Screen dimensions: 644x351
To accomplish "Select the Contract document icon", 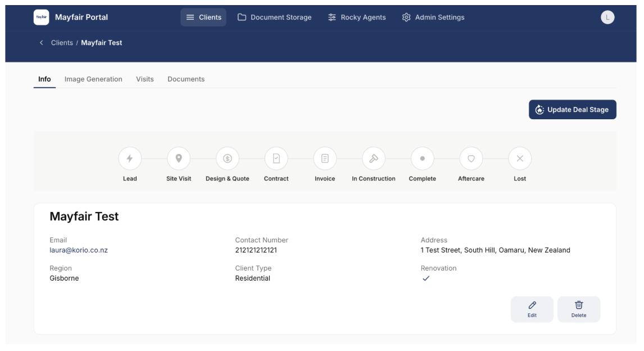I will [x=276, y=158].
